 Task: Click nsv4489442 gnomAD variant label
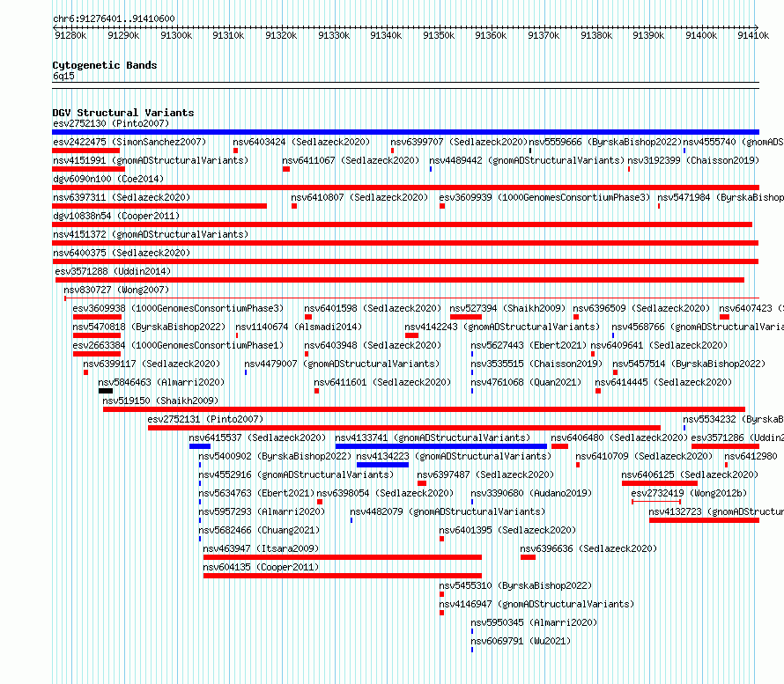(x=527, y=160)
